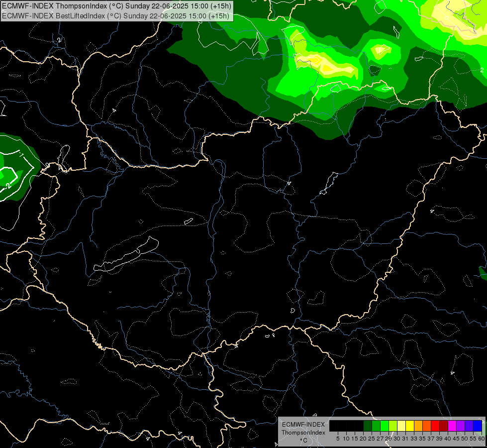Image resolution: width=487 pixels, height=448 pixels.
Task: Select the pale yellow 30–31 legend swatch
Action: point(401,426)
